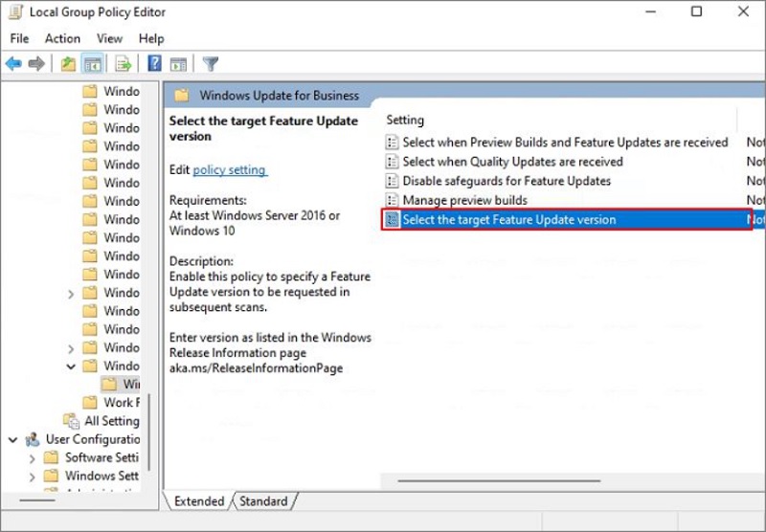Viewport: 766px width, 532px height.
Task: Open the Action menu
Action: 62,38
